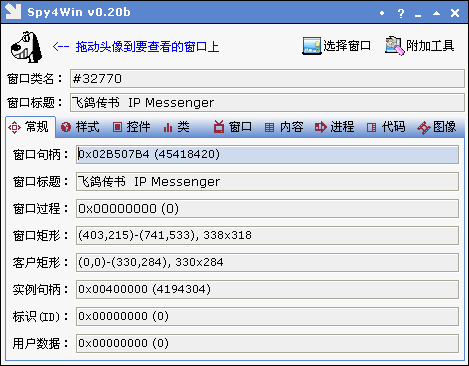Switch to the 内容 content tab
Image resolution: width=469 pixels, height=366 pixels.
(x=284, y=127)
